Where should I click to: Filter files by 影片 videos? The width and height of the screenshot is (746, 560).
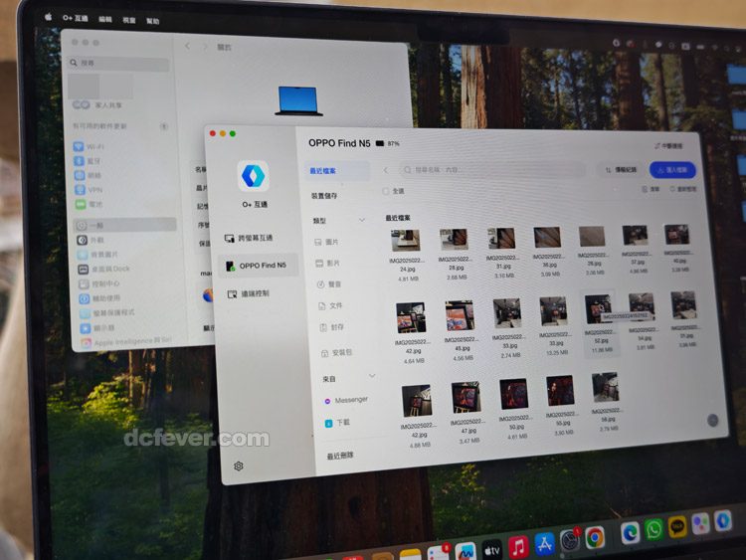pos(328,264)
